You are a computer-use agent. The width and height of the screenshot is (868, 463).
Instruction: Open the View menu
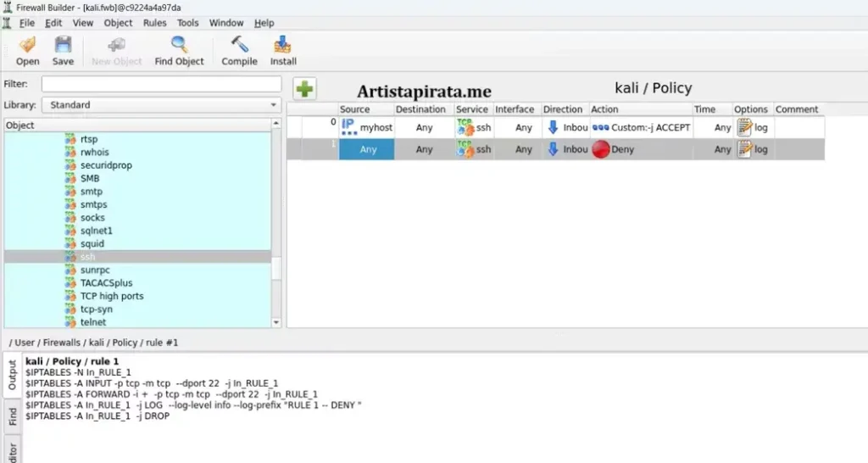pyautogui.click(x=82, y=23)
